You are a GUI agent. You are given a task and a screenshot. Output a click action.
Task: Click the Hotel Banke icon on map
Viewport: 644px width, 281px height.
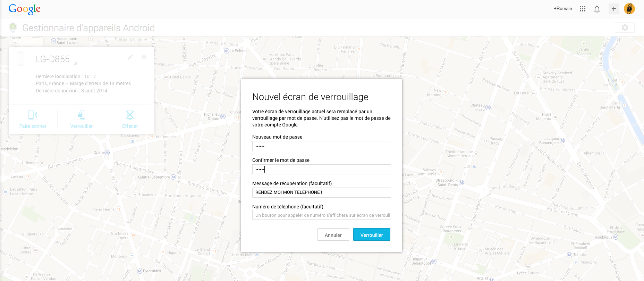point(166,77)
